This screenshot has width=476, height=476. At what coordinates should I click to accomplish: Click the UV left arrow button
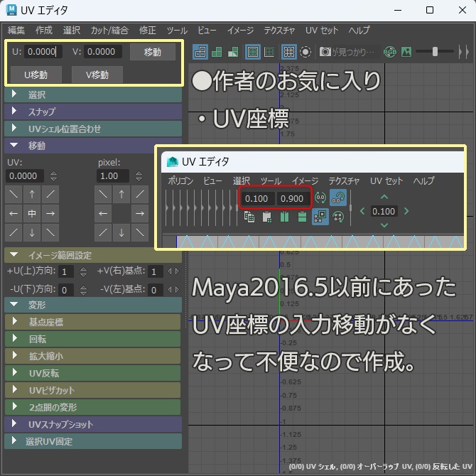13,213
